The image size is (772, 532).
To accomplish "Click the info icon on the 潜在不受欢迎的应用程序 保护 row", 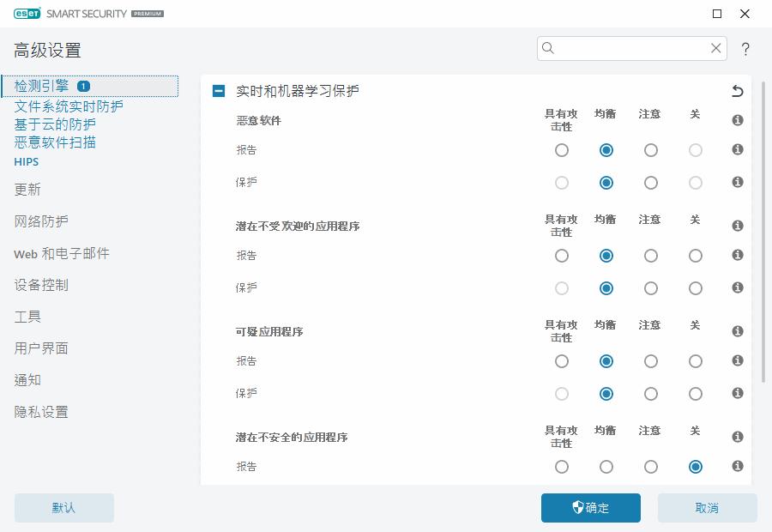I will (x=737, y=288).
